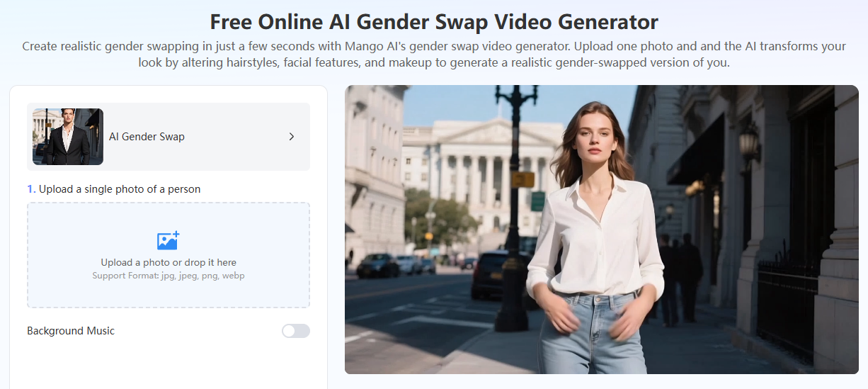Click the 'Free Online AI Gender Swap Video Generator' heading
This screenshot has height=389, width=868.
point(434,21)
